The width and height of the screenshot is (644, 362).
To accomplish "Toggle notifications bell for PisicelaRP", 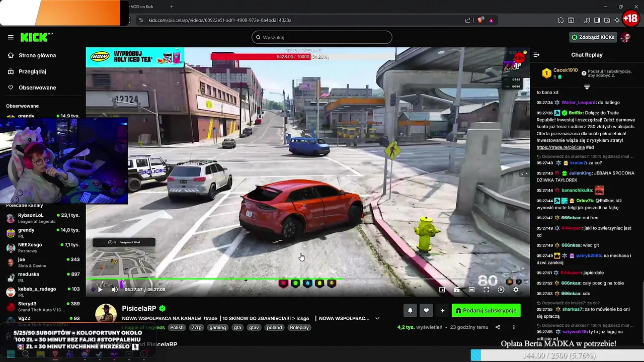I will pos(410,311).
